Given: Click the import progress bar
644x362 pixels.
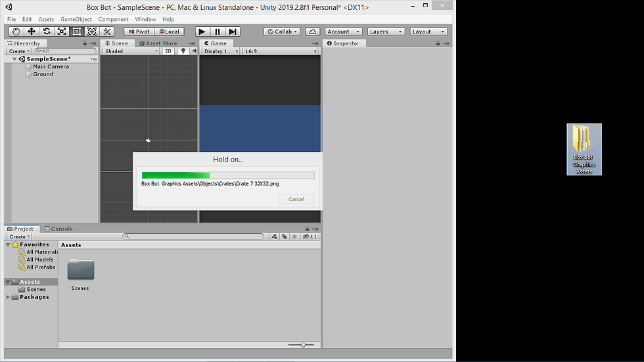Looking at the screenshot, I should [228, 175].
